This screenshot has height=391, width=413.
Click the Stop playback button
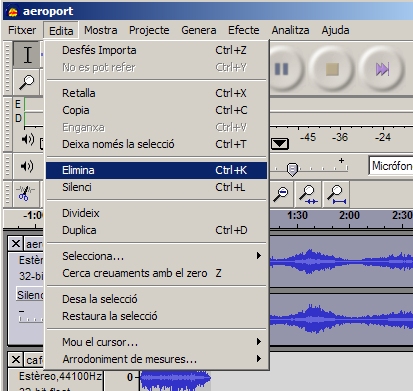click(332, 69)
